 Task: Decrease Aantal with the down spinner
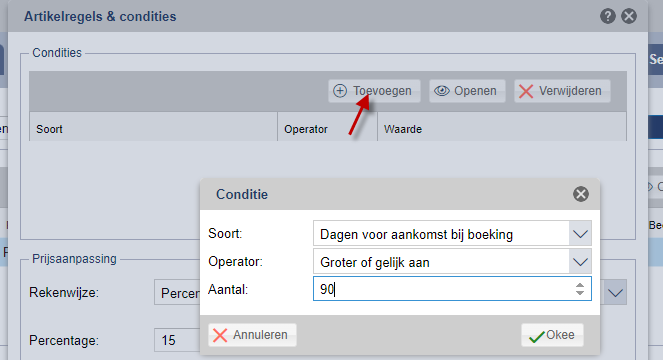click(x=580, y=293)
